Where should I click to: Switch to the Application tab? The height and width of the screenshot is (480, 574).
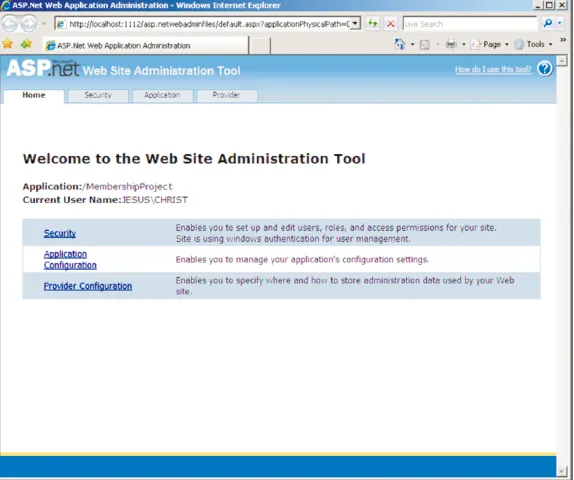click(162, 96)
